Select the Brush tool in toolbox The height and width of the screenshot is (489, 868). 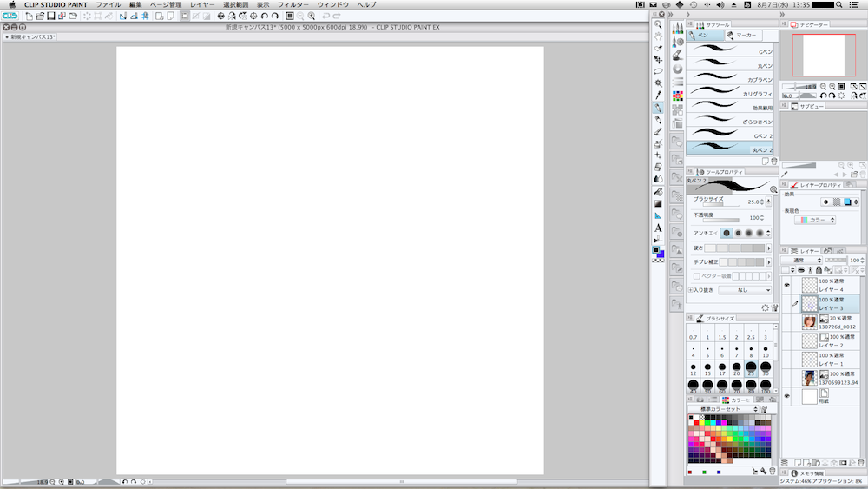click(x=658, y=132)
